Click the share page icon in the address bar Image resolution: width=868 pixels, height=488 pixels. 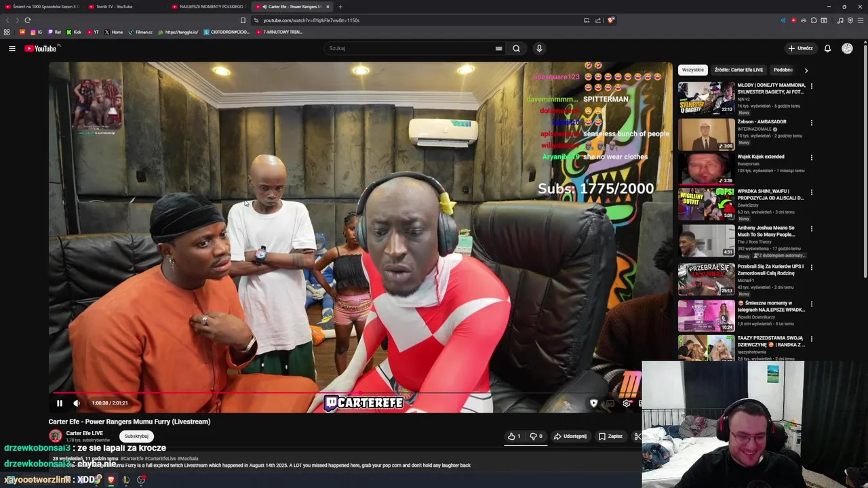click(598, 20)
